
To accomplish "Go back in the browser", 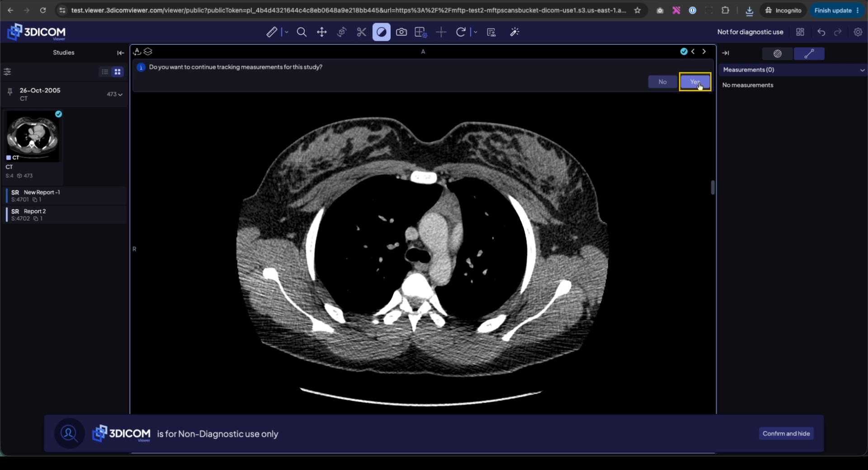I will click(x=10, y=10).
